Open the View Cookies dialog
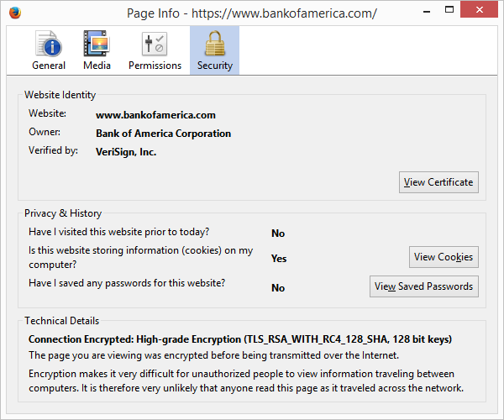The width and height of the screenshot is (504, 420). tap(444, 257)
